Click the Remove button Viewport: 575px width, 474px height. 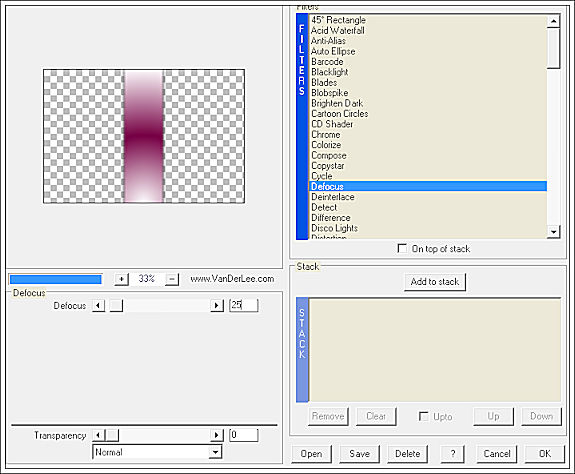[328, 416]
